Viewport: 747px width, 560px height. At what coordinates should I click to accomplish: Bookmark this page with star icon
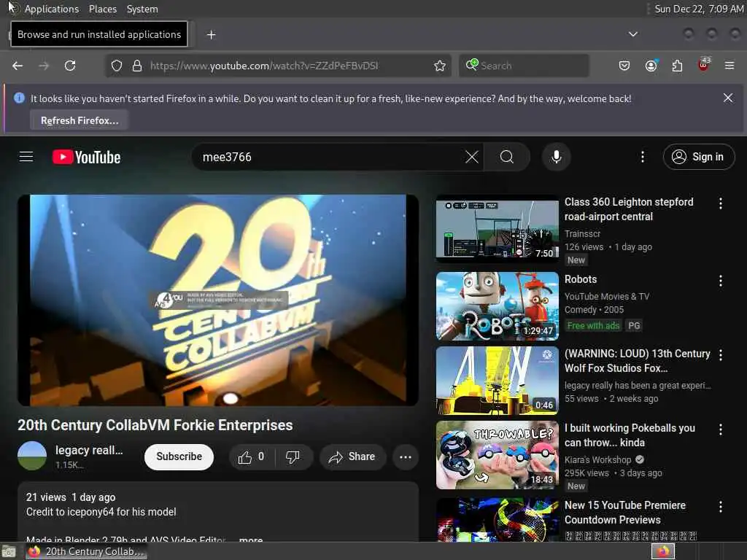click(440, 66)
